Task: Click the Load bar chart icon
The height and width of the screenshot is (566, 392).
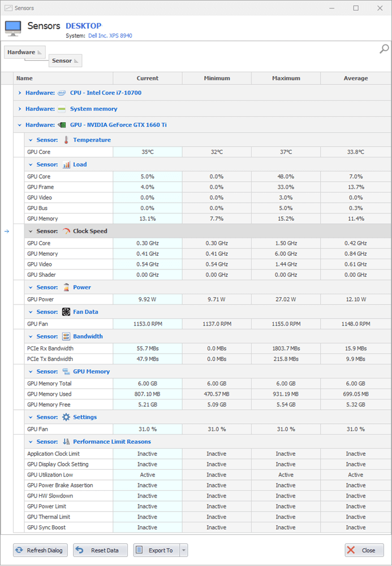Action: click(66, 165)
